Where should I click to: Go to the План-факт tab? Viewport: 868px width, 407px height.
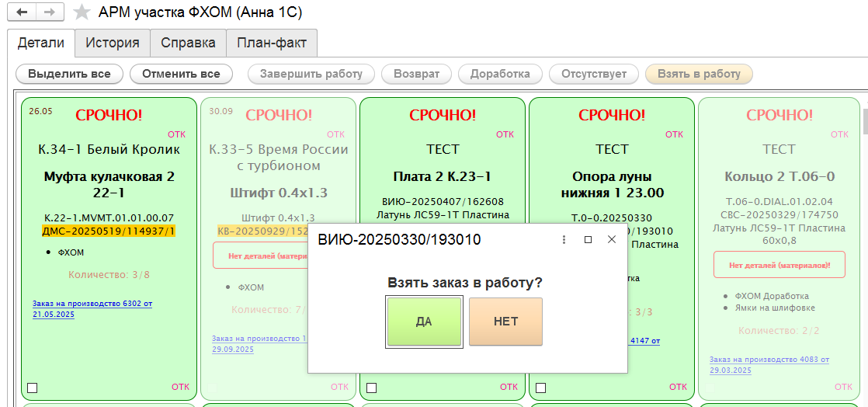[272, 43]
